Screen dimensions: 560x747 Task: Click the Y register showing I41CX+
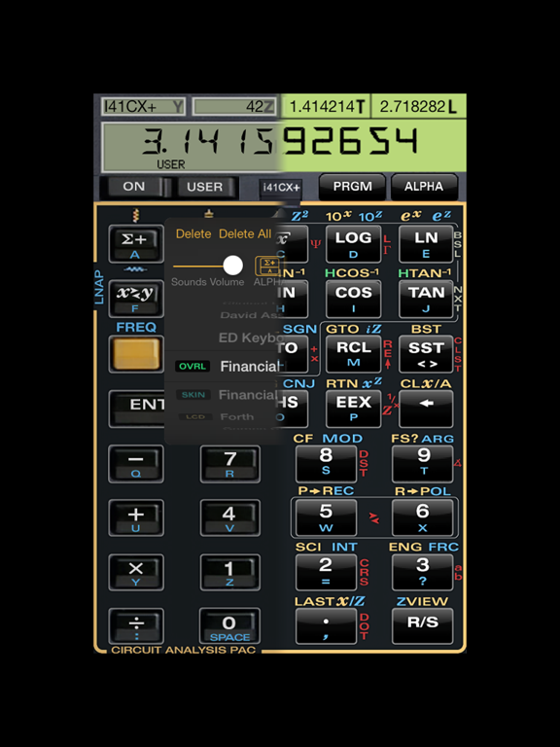coord(144,107)
